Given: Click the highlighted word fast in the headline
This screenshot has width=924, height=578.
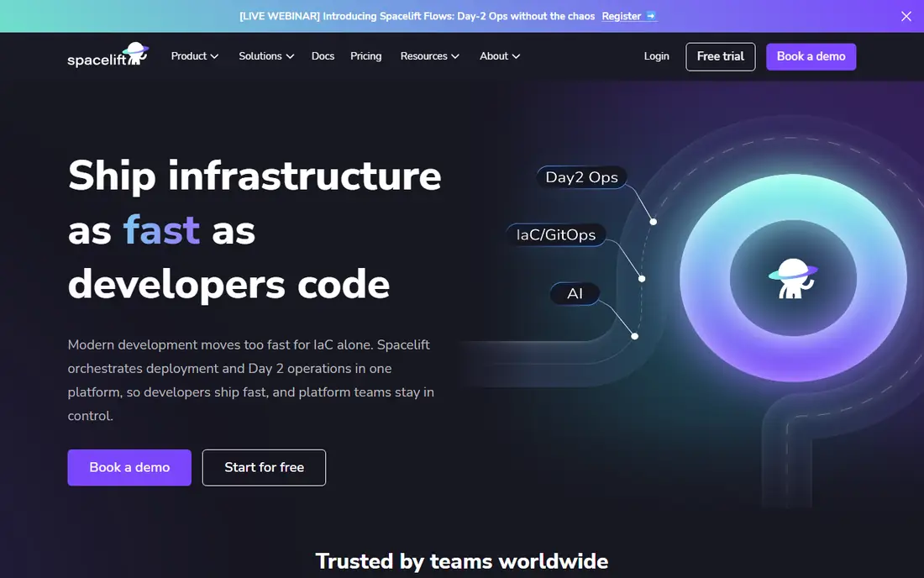Looking at the screenshot, I should point(161,230).
